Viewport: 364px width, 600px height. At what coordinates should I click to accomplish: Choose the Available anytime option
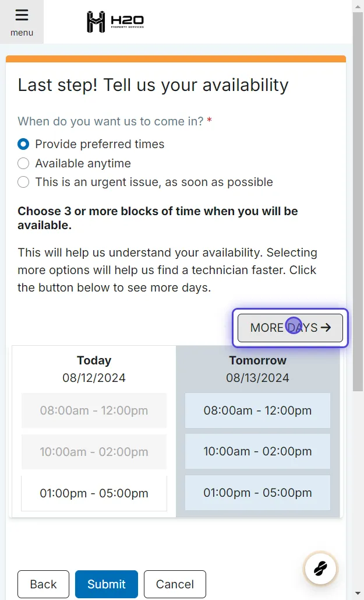23,163
